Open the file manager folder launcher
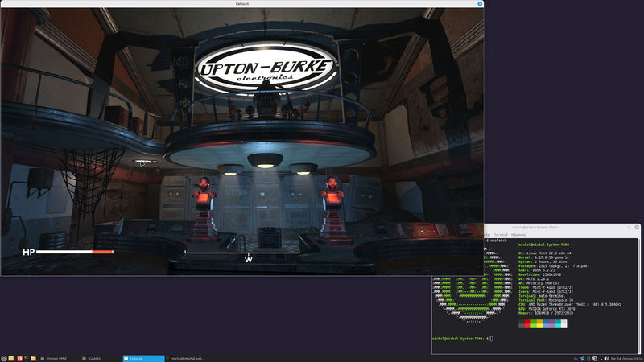This screenshot has height=362, width=644. point(33,358)
